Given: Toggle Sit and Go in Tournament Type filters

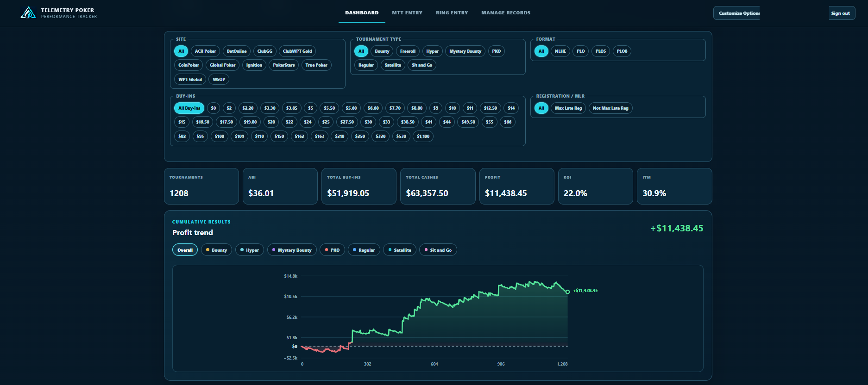Looking at the screenshot, I should 422,65.
